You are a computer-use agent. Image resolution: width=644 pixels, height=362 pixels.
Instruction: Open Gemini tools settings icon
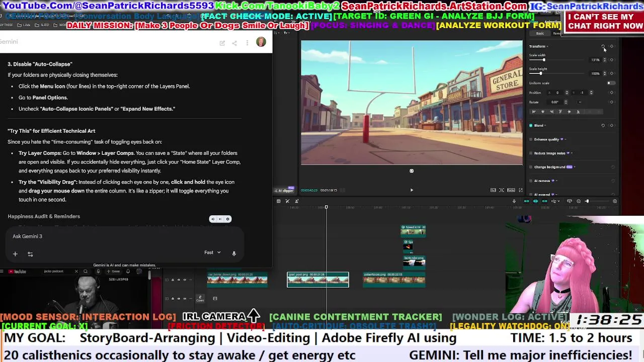tap(30, 254)
